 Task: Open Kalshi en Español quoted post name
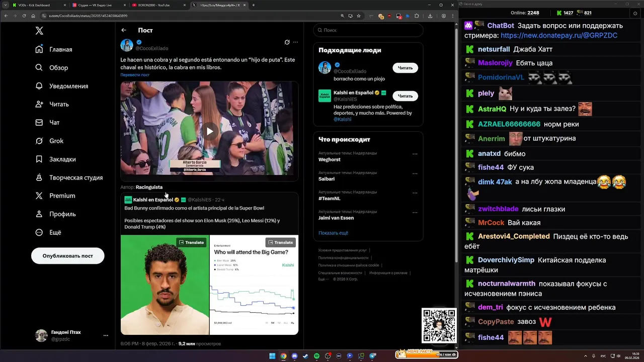[x=153, y=200]
